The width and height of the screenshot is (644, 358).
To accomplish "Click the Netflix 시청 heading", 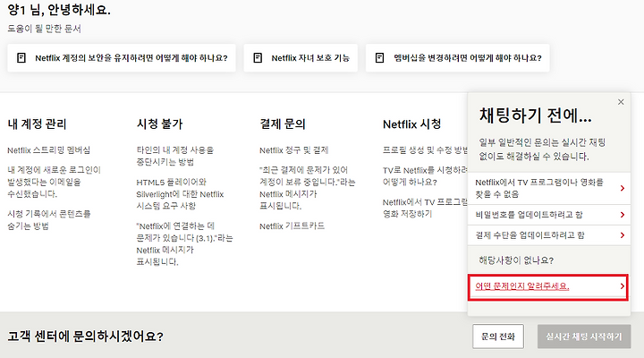I will [x=412, y=124].
